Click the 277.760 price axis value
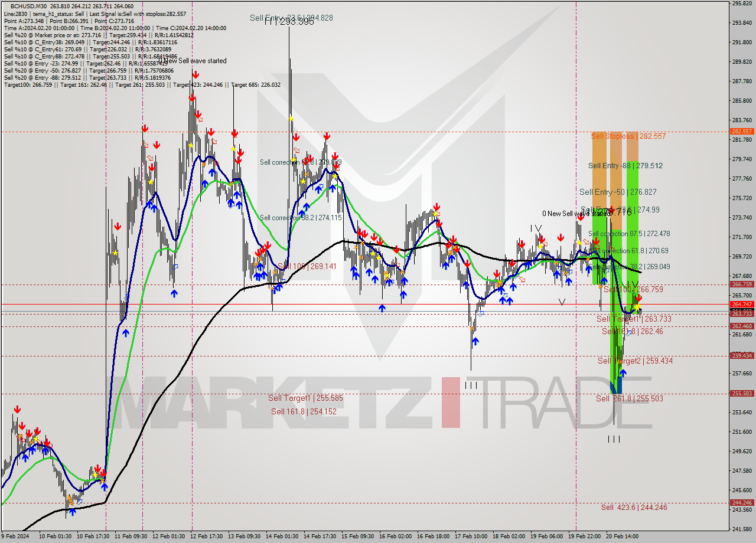 tap(742, 179)
